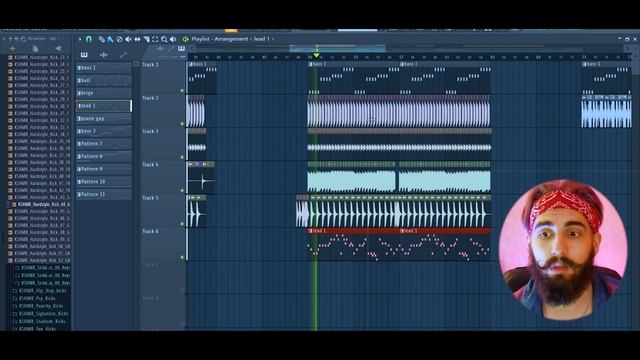Show automation clips in the picker
Image resolution: width=640 pixels, height=360 pixels.
pyautogui.click(x=123, y=55)
